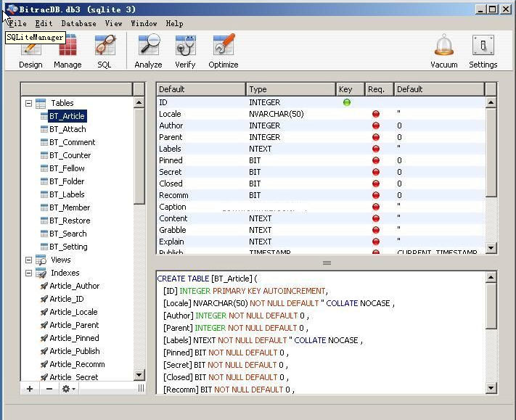Collapse the Views tree node
The image size is (516, 420).
point(28,260)
